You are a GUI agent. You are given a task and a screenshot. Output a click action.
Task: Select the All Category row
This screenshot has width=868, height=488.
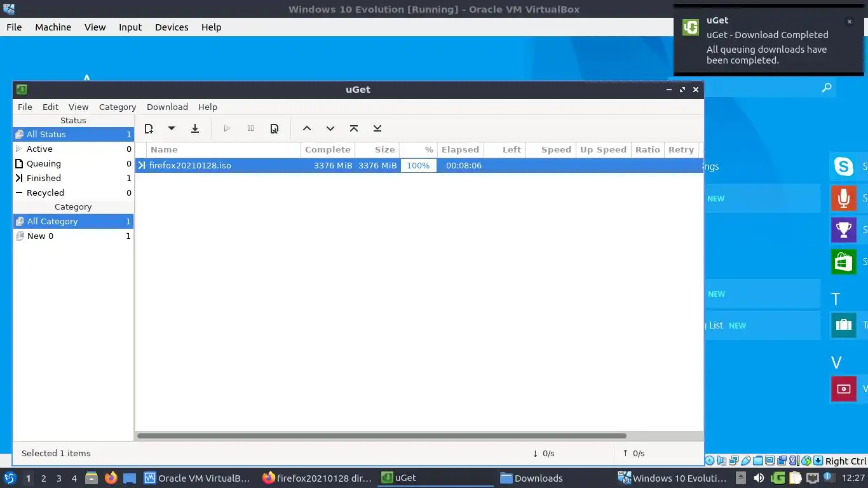pyautogui.click(x=73, y=221)
